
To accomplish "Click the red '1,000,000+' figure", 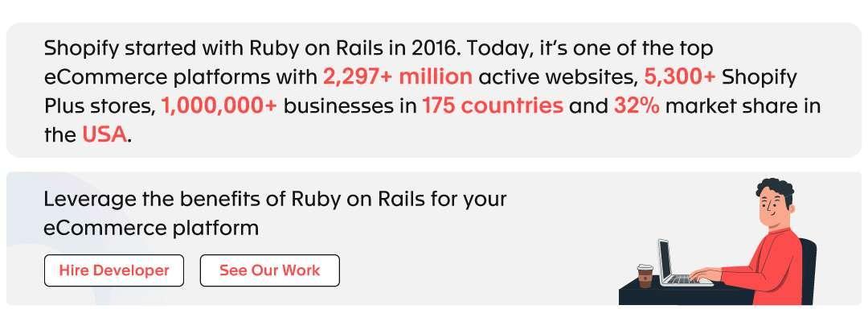I will pos(219,106).
